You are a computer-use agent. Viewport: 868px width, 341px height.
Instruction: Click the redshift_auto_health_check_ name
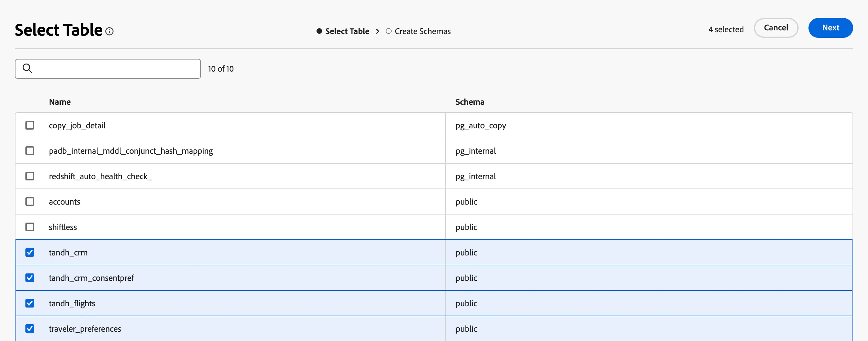[x=100, y=177]
